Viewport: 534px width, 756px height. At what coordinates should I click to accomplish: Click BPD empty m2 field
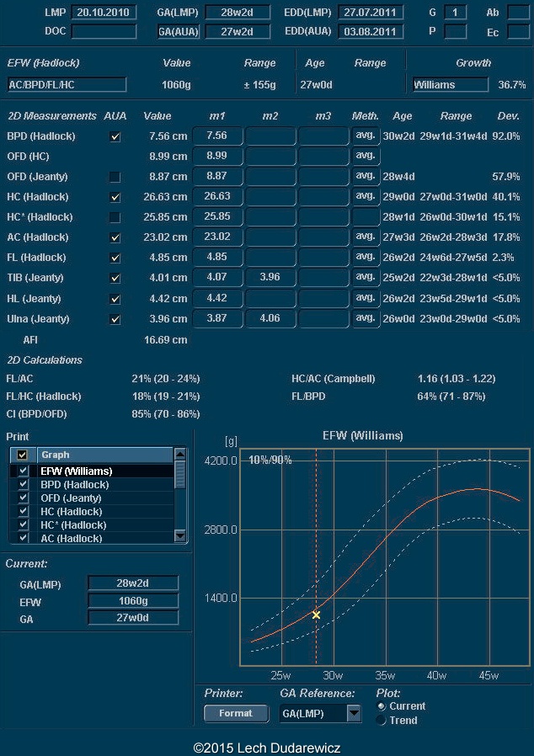[x=270, y=136]
